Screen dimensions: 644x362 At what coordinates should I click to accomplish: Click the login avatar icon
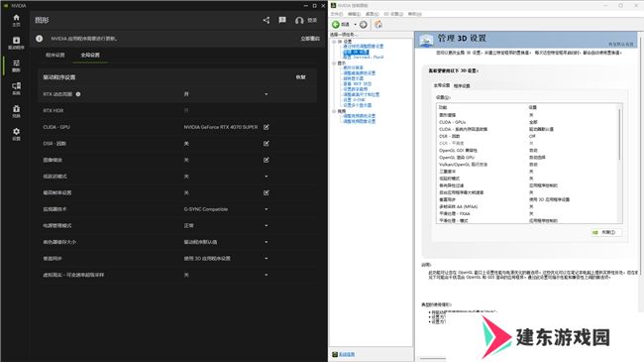[299, 20]
